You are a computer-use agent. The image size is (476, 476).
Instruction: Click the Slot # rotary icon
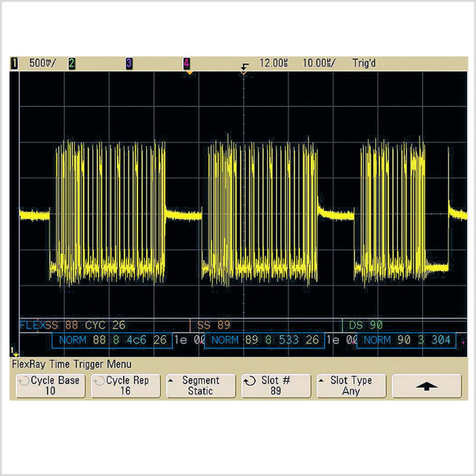tap(250, 381)
